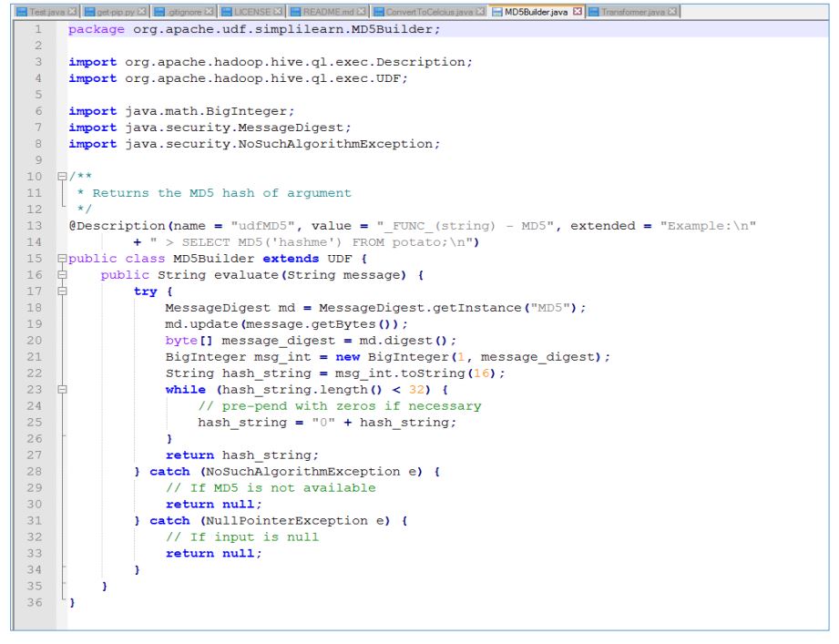Open the ConvertToCelcius.java tab

tap(429, 11)
